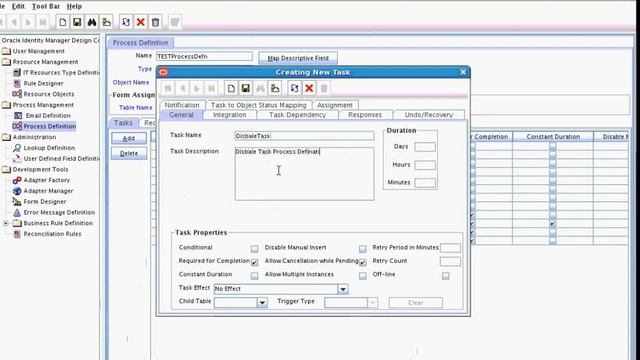The image size is (640, 360).
Task: Switch to Responses tab
Action: click(x=365, y=115)
